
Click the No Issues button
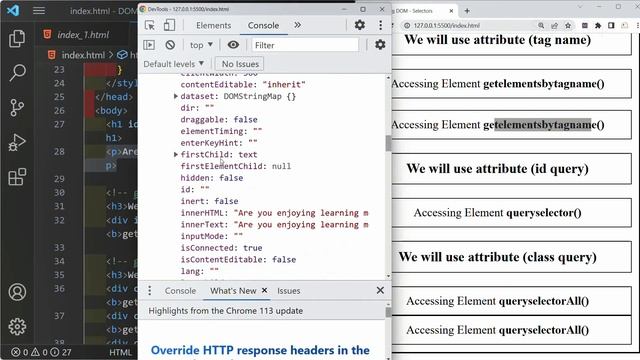240,64
